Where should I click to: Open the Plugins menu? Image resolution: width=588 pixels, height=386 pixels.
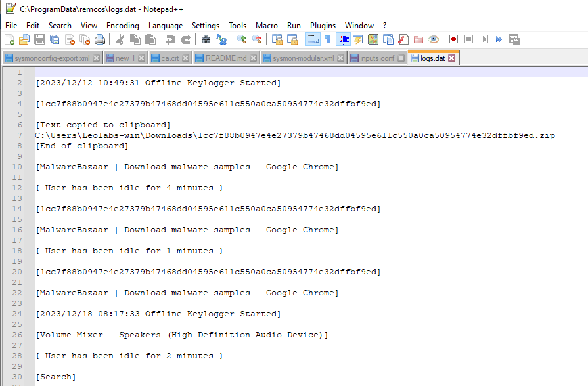coord(323,26)
